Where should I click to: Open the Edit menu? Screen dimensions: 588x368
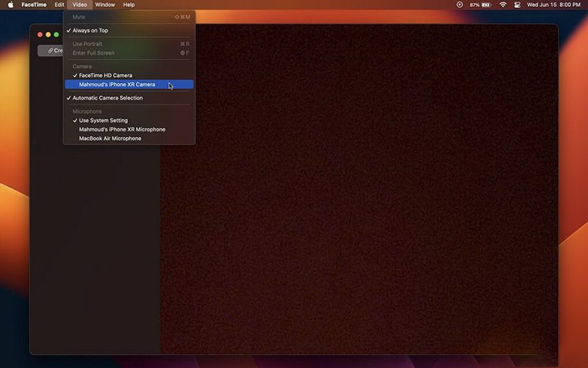(x=60, y=5)
